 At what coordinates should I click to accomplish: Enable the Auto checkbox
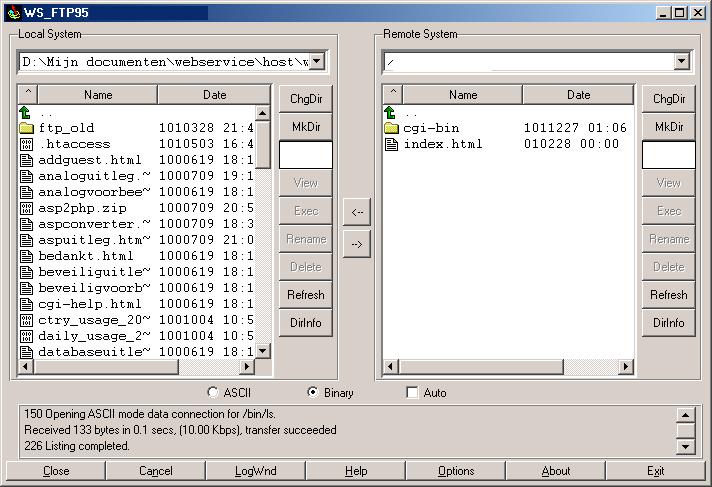tap(412, 393)
